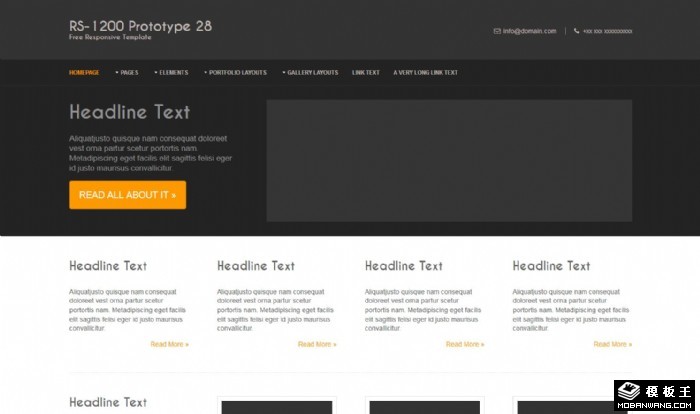Click Read More in the first column
This screenshot has width=700, height=414.
(x=169, y=344)
